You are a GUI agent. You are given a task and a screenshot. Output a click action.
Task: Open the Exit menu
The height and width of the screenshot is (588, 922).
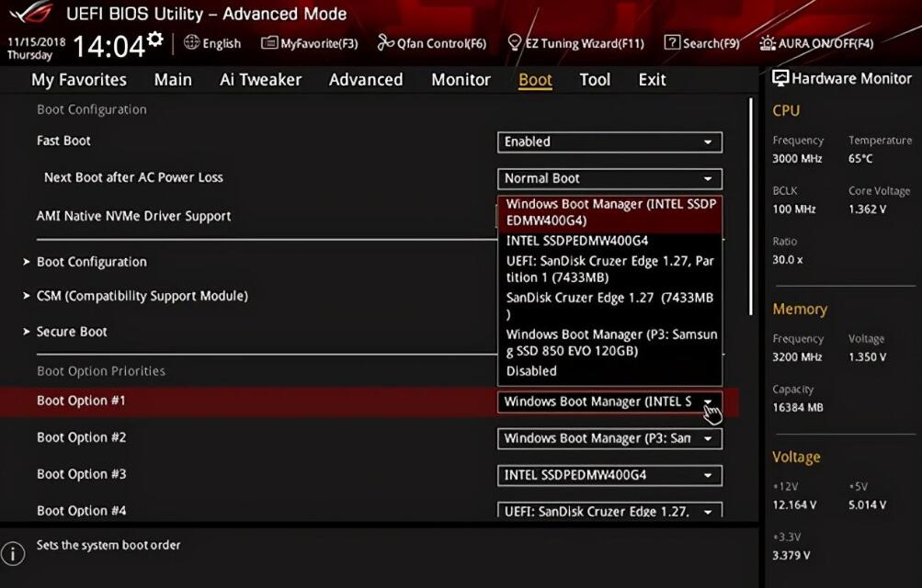coord(651,80)
